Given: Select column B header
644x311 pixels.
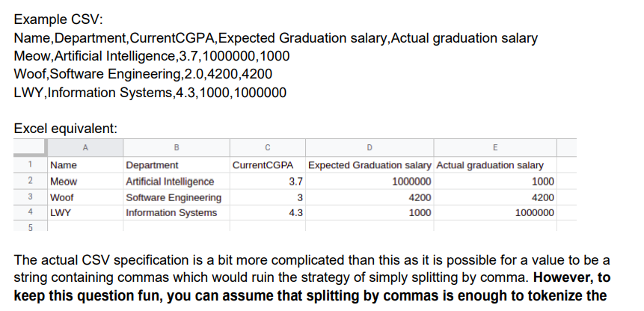Looking at the screenshot, I should [177, 148].
